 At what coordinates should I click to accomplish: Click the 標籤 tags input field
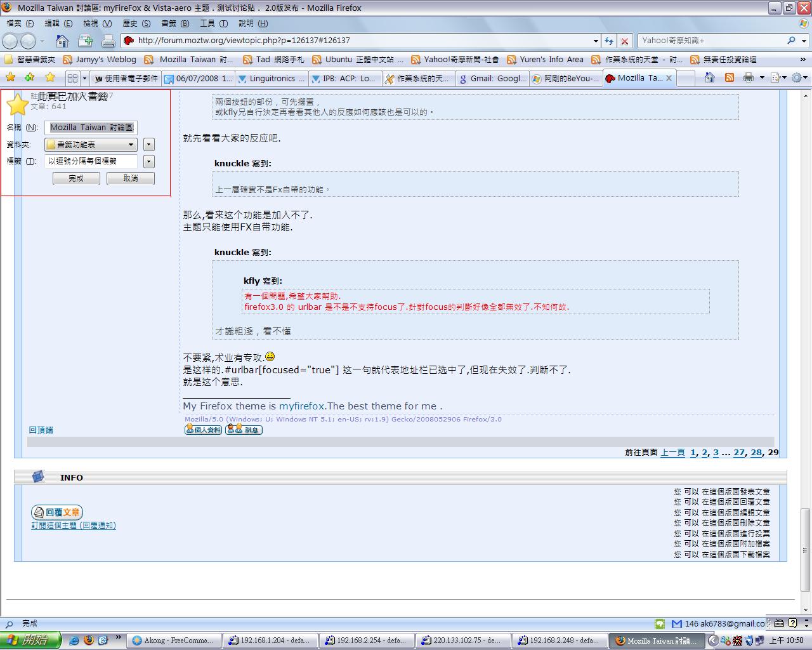point(91,161)
